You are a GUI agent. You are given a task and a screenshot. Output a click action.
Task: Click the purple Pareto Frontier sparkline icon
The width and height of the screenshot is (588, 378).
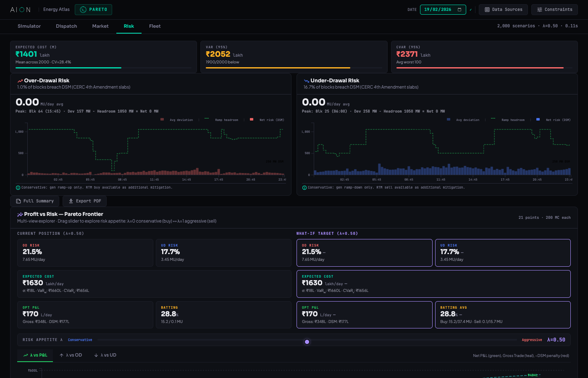20,214
